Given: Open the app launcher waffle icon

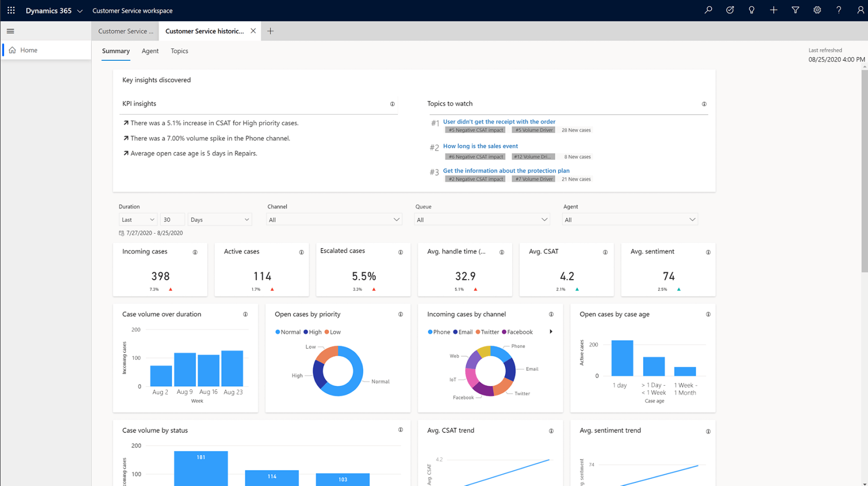Looking at the screenshot, I should (11, 10).
